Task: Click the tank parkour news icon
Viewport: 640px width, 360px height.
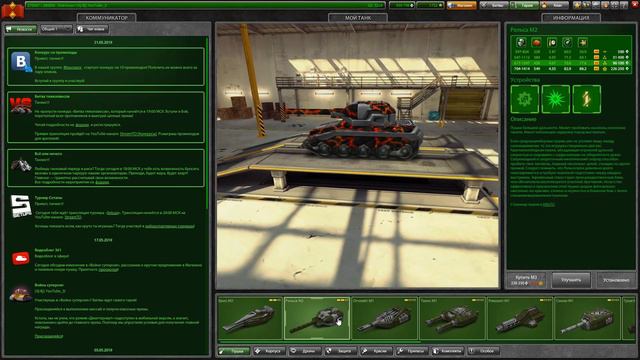Action: [x=21, y=165]
